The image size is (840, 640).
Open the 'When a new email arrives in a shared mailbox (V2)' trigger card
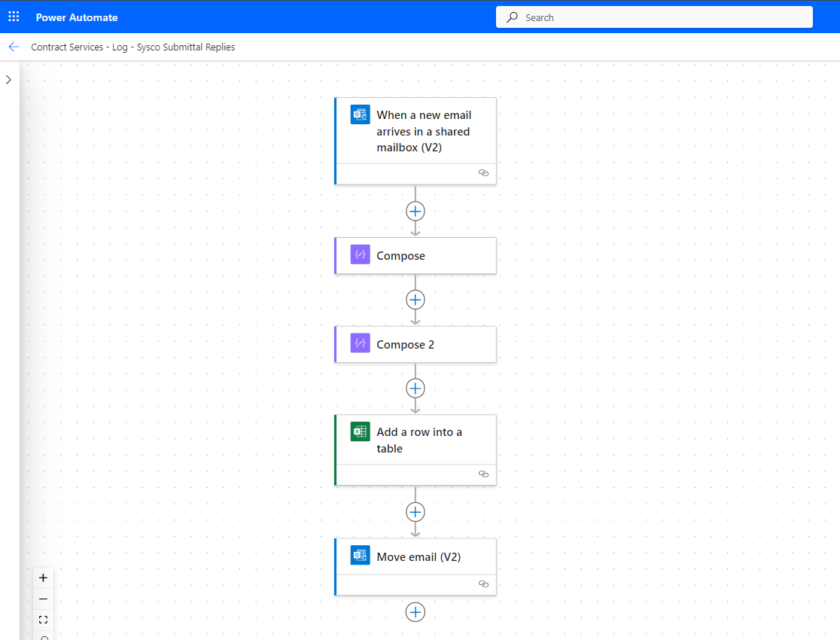coord(415,141)
